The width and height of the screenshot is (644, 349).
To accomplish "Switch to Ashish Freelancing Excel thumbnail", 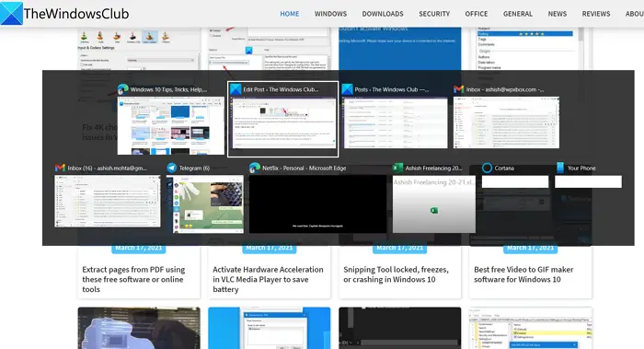I will (x=434, y=204).
